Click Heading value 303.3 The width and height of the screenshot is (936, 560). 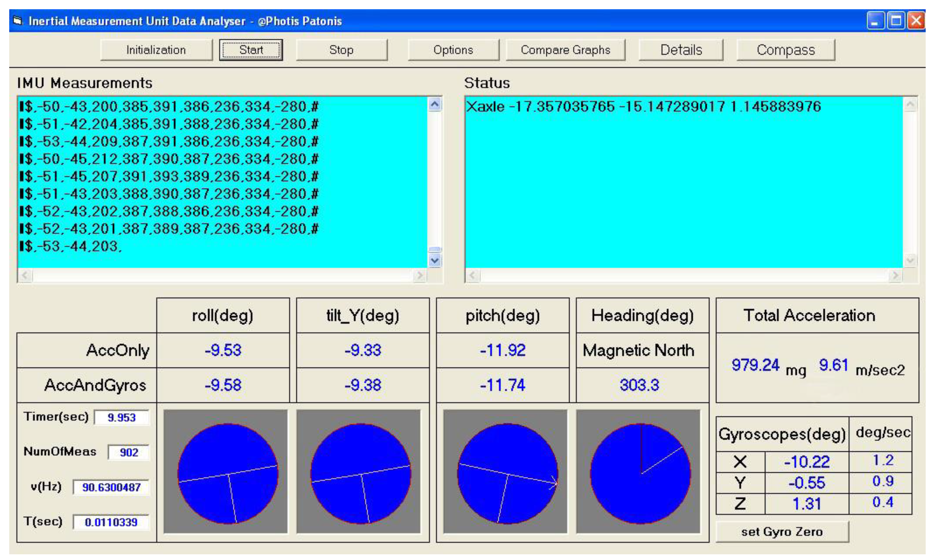[639, 385]
